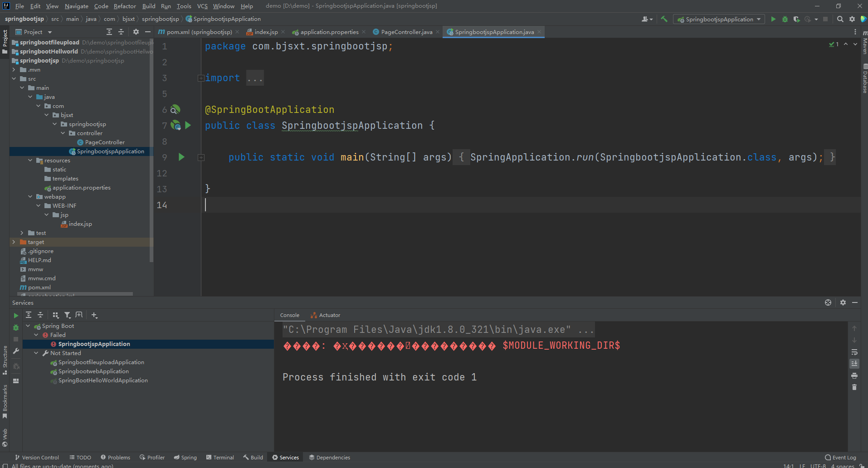Click Services panel green Run icon
Screen dimensions: 868x468
(x=16, y=316)
